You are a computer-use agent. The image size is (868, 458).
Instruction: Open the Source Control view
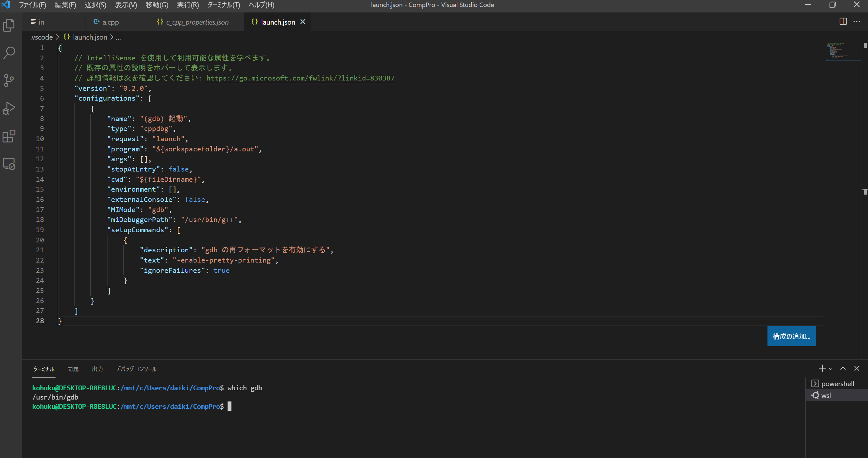[x=9, y=80]
